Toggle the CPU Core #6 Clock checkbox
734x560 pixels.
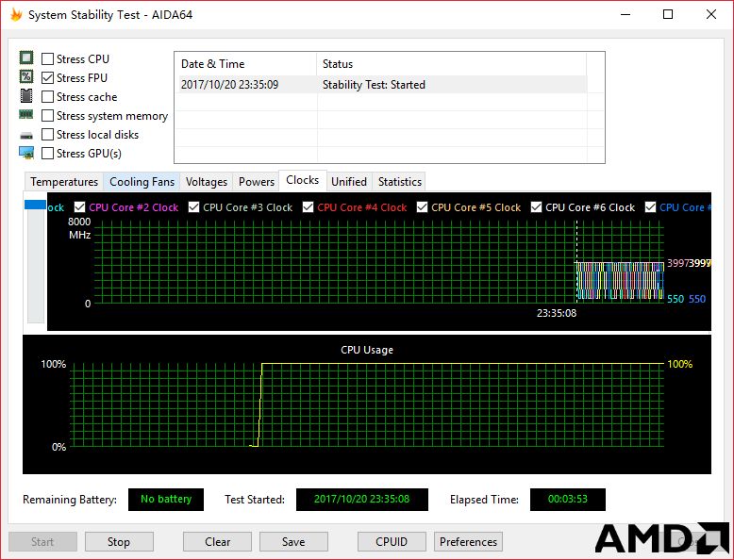tap(537, 206)
